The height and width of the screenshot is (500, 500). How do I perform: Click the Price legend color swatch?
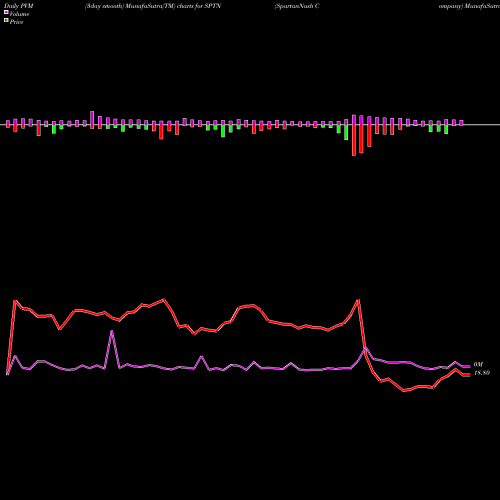click(x=6, y=20)
